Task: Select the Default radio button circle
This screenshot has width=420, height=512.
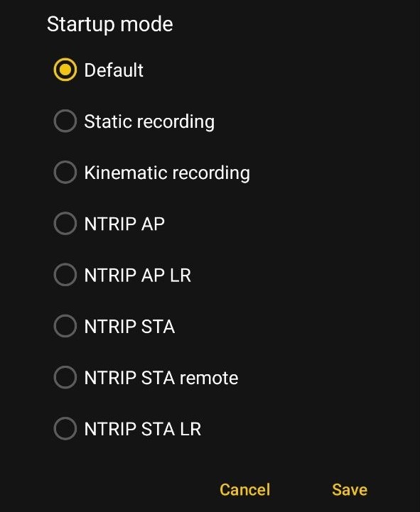Action: click(65, 70)
